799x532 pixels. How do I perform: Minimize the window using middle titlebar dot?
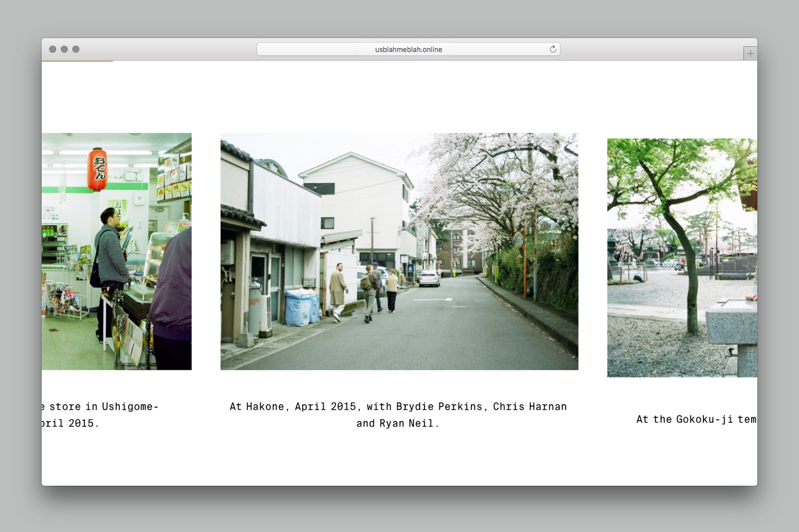pyautogui.click(x=64, y=49)
